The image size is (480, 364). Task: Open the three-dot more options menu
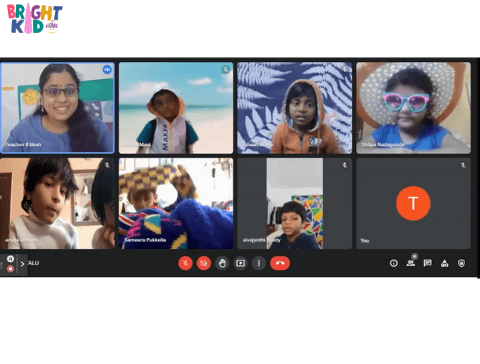point(259,263)
